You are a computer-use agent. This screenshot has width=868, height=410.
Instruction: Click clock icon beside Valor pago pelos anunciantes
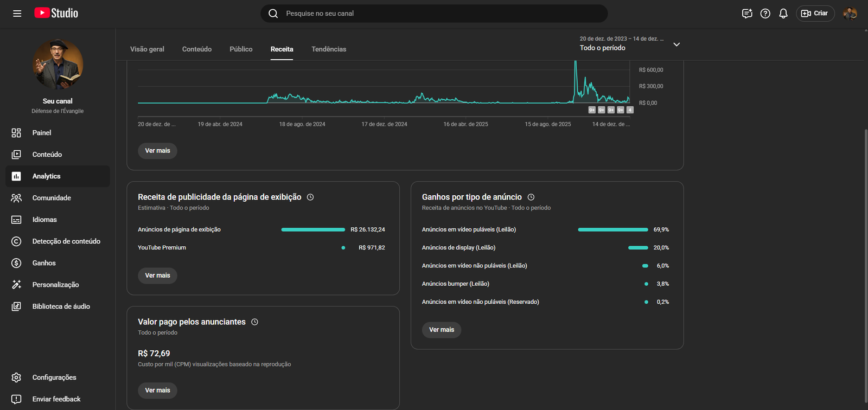click(255, 322)
